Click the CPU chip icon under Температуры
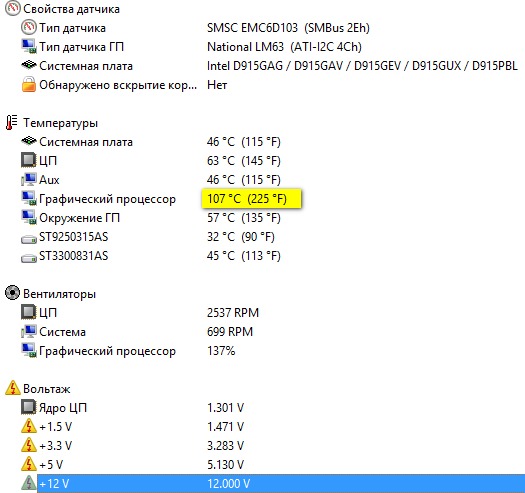Screen dimensions: 525x493 (x=28, y=160)
